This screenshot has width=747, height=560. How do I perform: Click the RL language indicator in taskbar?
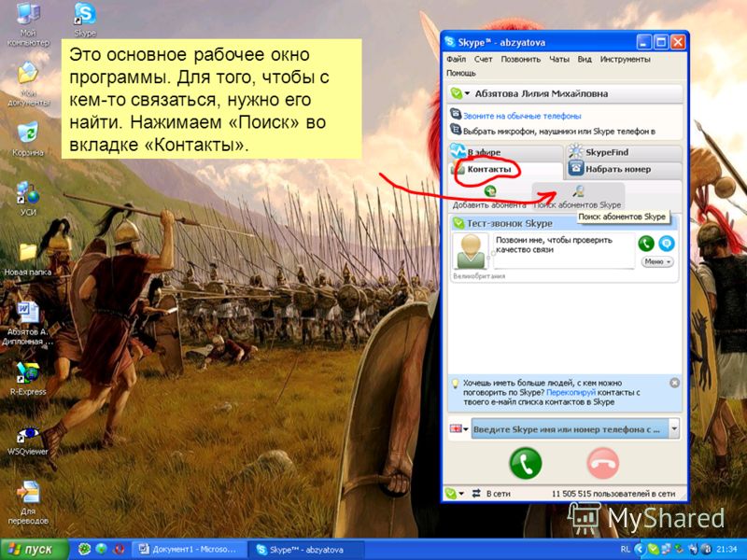tap(626, 549)
